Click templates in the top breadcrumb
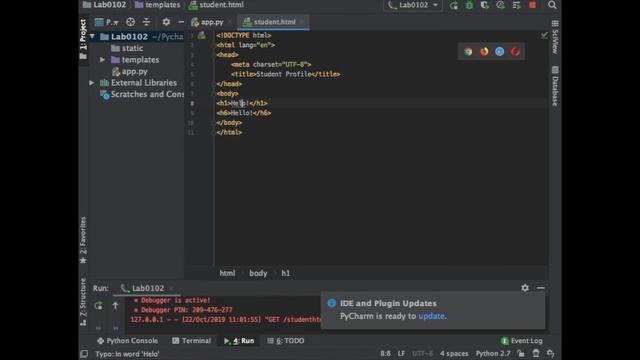 point(158,5)
